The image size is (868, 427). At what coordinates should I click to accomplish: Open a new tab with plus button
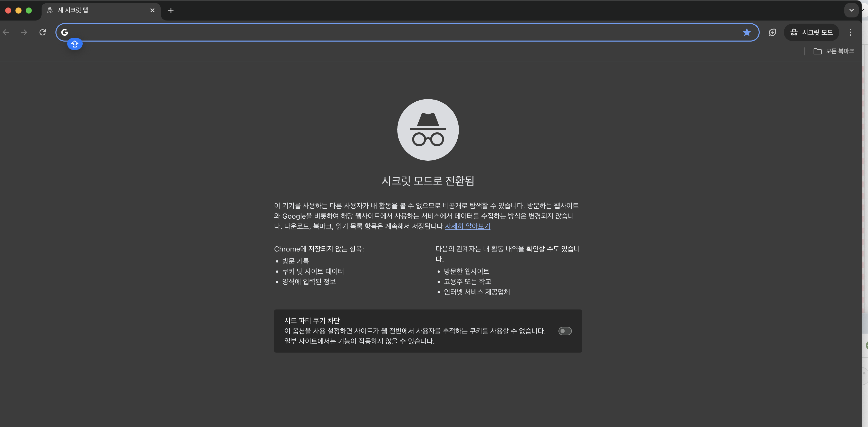tap(171, 11)
